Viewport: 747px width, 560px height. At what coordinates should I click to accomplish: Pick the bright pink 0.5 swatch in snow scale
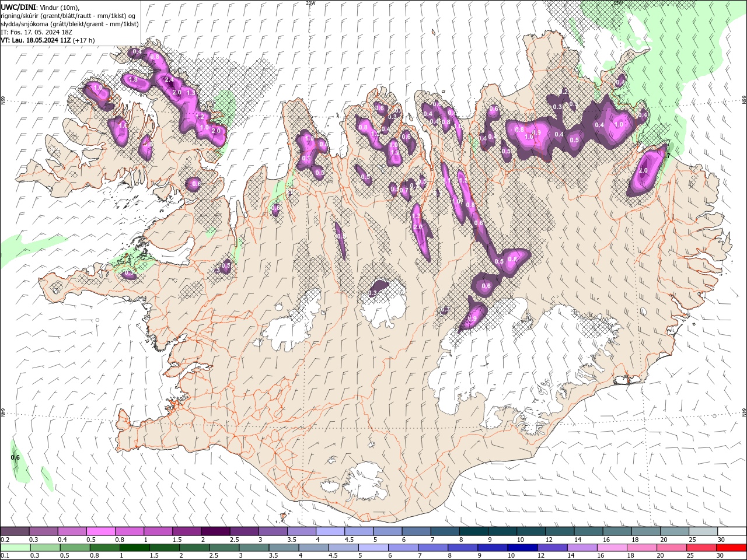coord(101,531)
